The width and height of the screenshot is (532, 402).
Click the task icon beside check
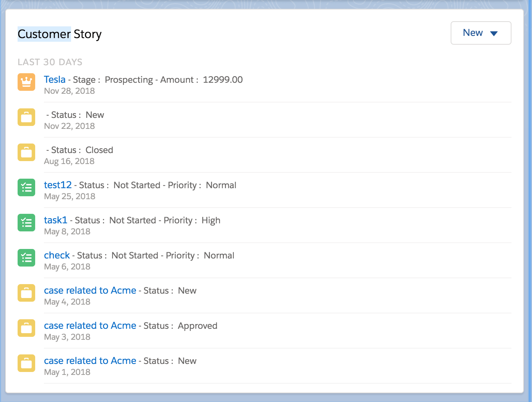point(26,258)
